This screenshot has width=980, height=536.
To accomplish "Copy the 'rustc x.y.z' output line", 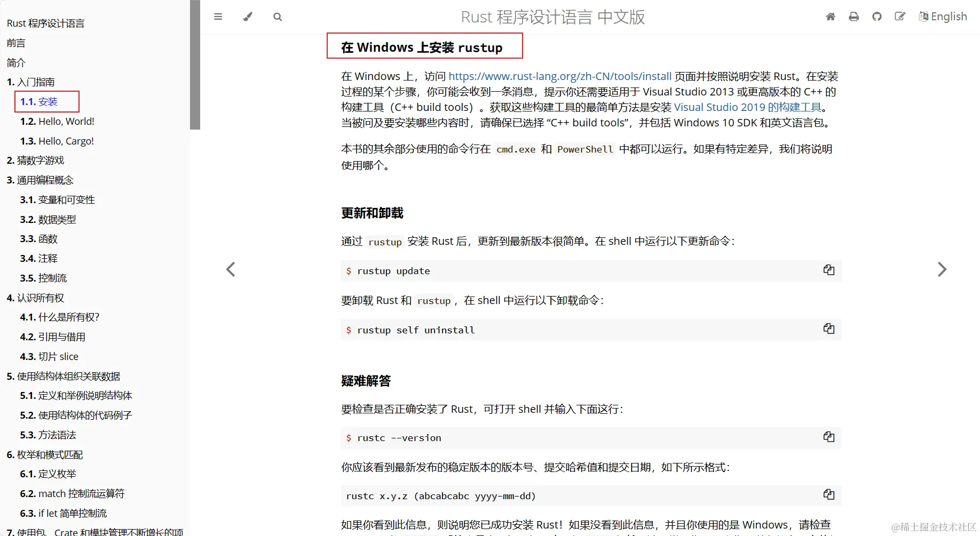I will click(x=828, y=494).
